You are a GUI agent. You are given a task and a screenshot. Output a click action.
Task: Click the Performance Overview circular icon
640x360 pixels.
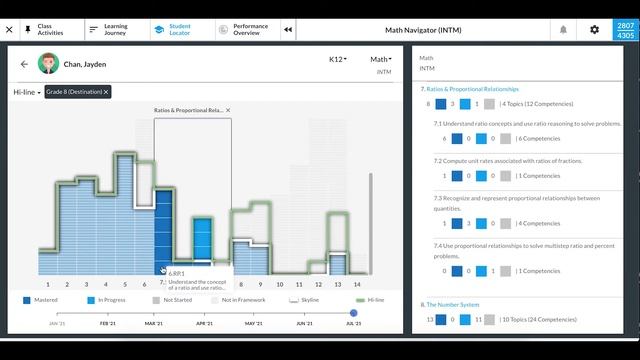(x=223, y=29)
